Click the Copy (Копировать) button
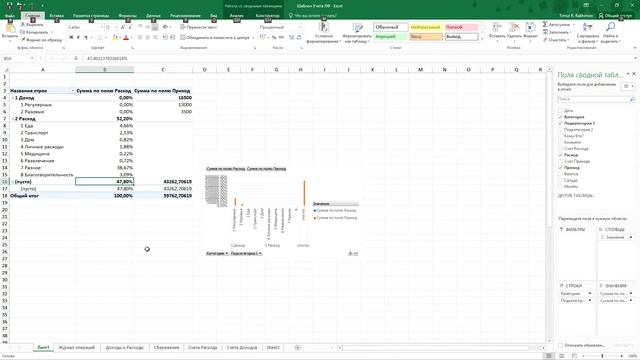 point(35,32)
